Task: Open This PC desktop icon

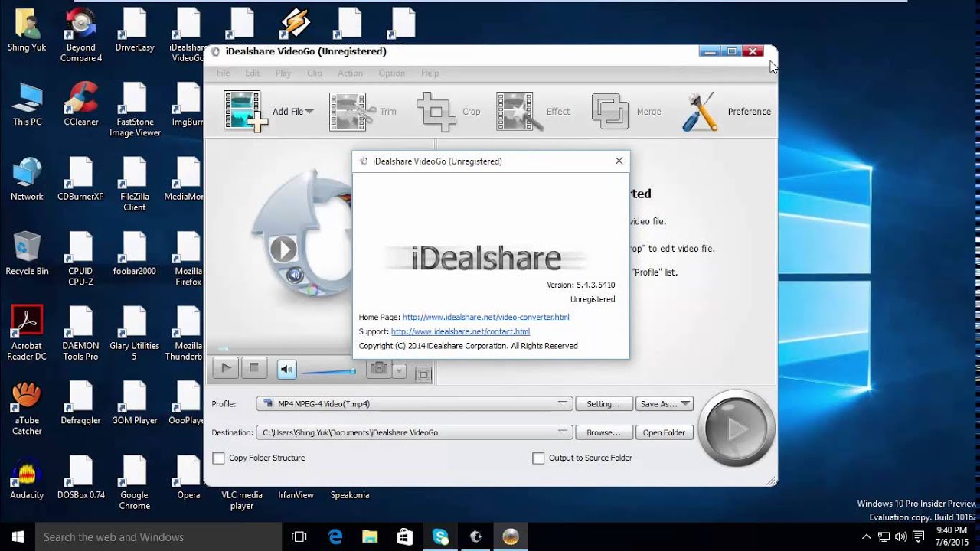Action: 27,104
